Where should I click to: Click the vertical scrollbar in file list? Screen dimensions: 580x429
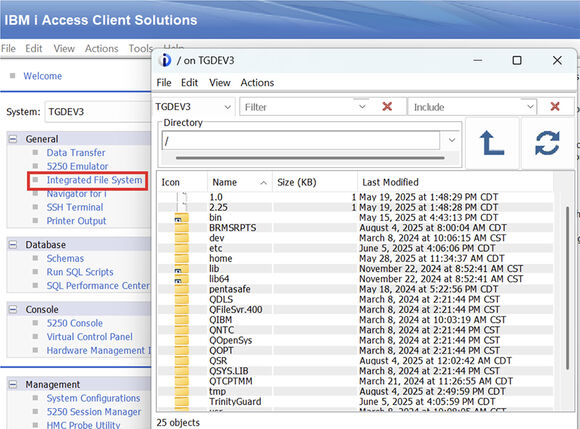click(x=567, y=288)
